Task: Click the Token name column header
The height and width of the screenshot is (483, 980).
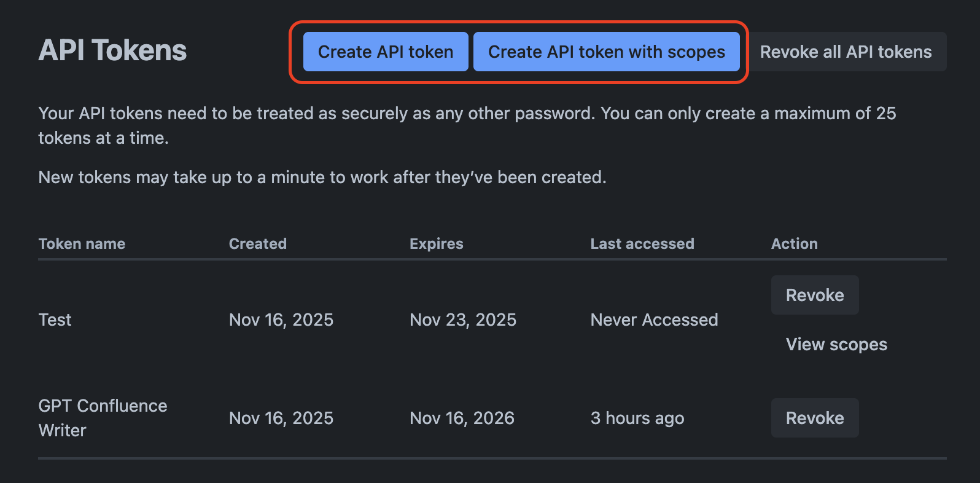Action: pos(82,244)
